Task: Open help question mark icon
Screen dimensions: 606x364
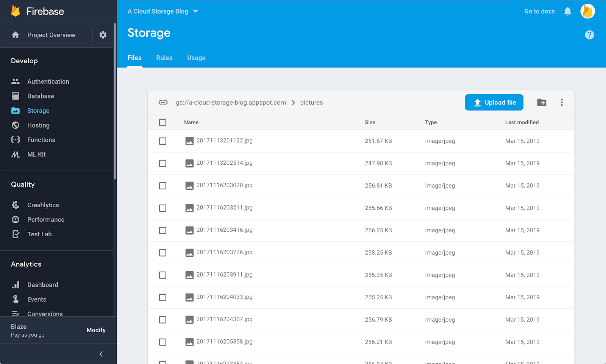Action: coord(589,35)
